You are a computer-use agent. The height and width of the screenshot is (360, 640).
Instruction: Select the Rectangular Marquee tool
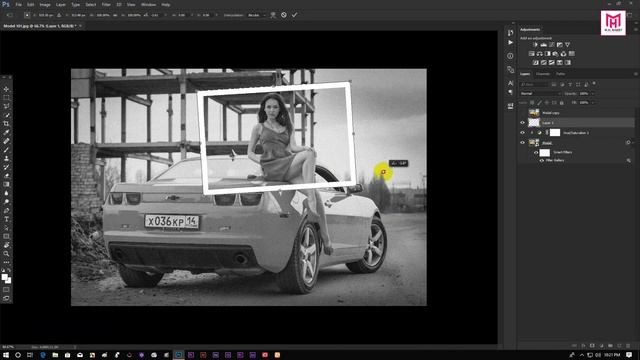click(6, 98)
